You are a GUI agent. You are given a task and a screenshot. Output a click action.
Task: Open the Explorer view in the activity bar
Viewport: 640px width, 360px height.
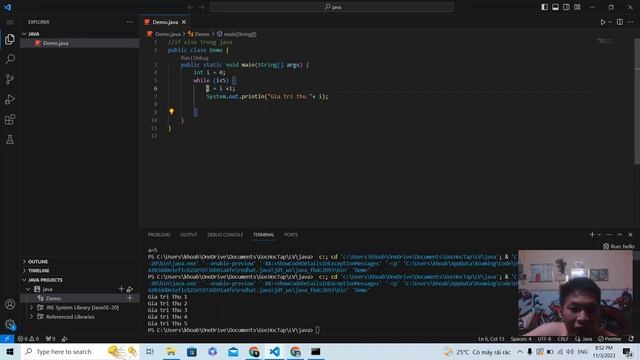[10, 39]
